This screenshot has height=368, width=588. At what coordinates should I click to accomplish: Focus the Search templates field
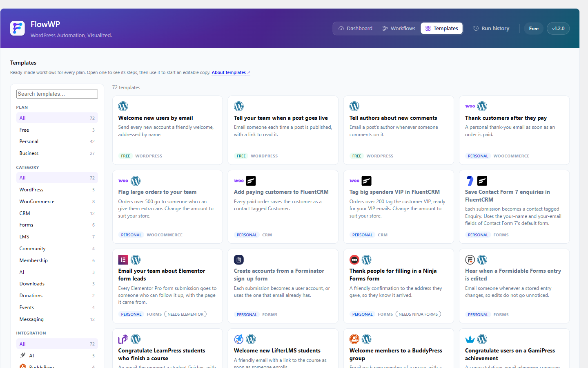57,94
